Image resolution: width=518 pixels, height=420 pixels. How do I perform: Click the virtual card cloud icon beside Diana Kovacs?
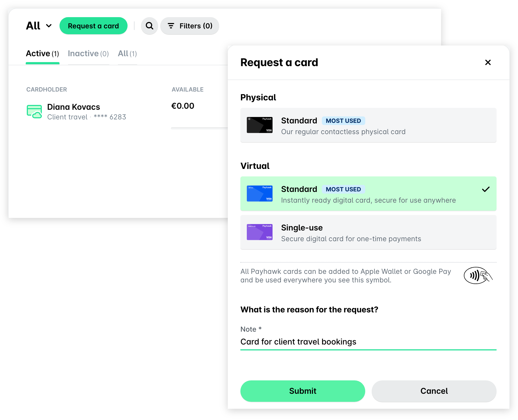click(34, 112)
